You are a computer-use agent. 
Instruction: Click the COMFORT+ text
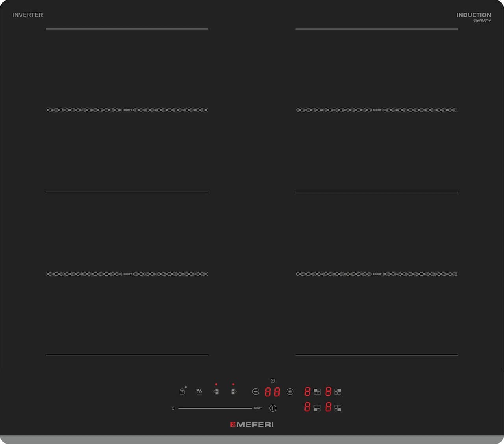(x=482, y=21)
